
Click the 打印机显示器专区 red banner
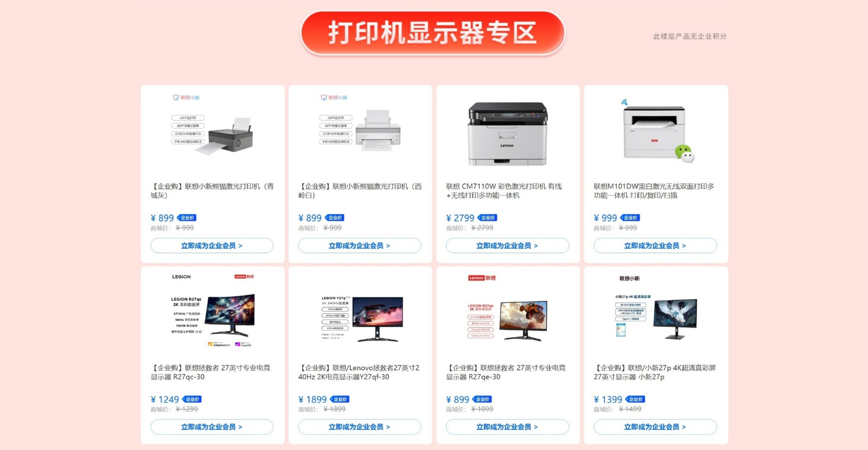pos(432,33)
